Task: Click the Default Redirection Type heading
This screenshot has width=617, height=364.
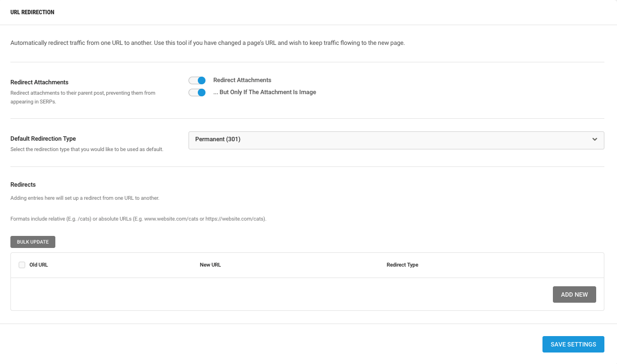Action: 43,138
